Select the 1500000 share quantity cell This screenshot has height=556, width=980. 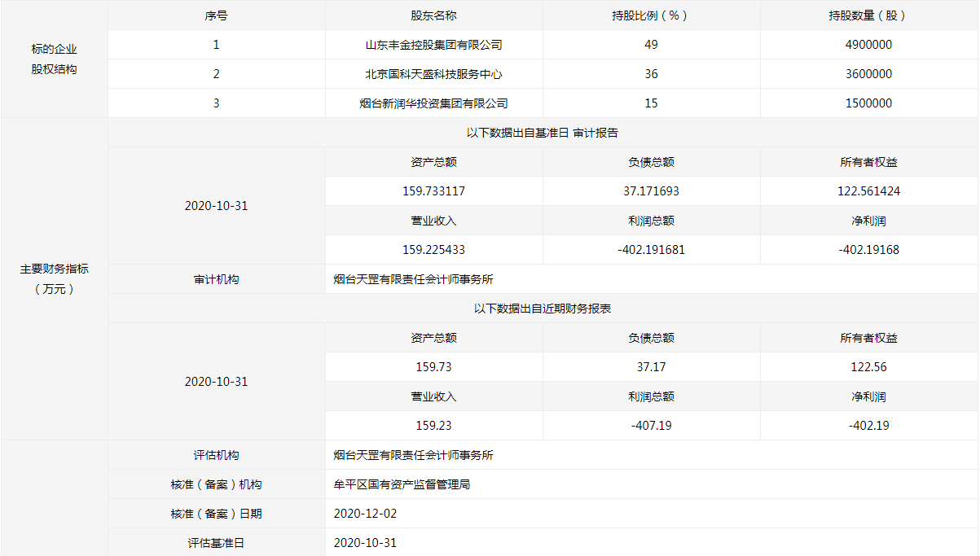click(869, 103)
